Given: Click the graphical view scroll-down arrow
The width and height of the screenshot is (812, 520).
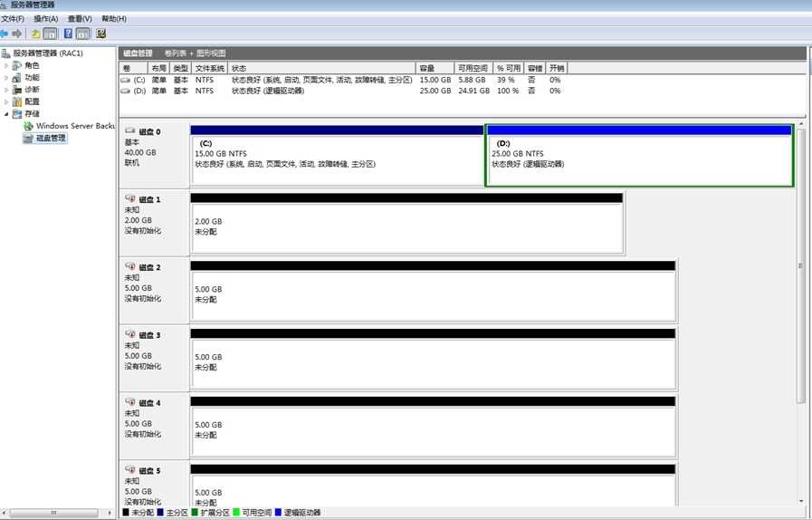Looking at the screenshot, I should (800, 501).
